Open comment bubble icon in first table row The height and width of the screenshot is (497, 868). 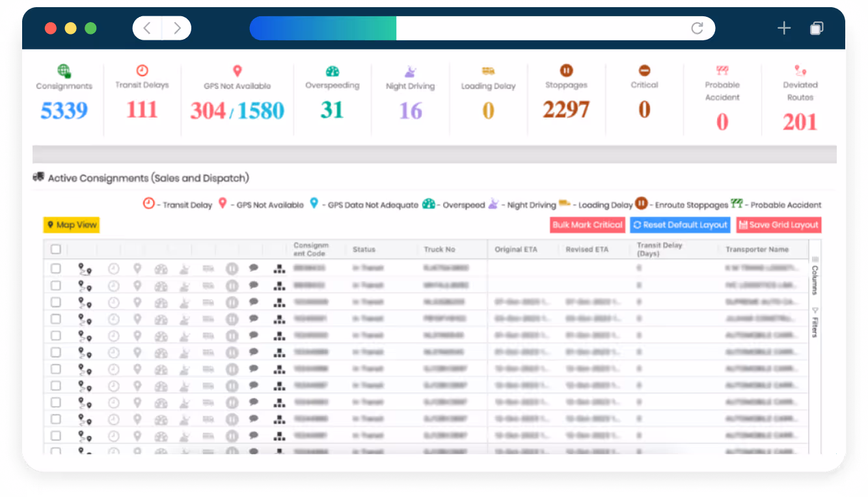[x=254, y=267]
